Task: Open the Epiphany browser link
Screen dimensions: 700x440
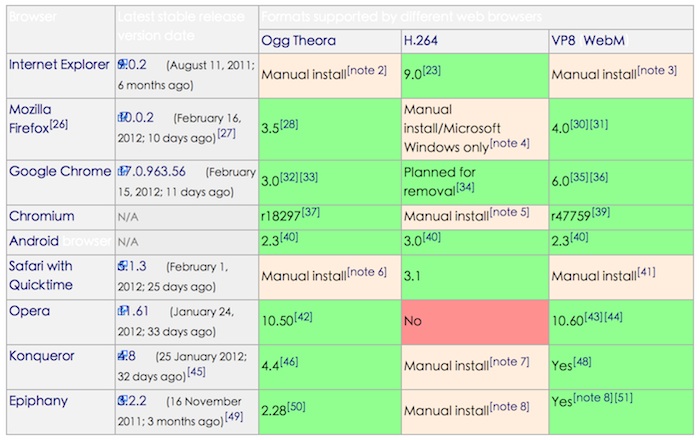Action: (x=38, y=401)
